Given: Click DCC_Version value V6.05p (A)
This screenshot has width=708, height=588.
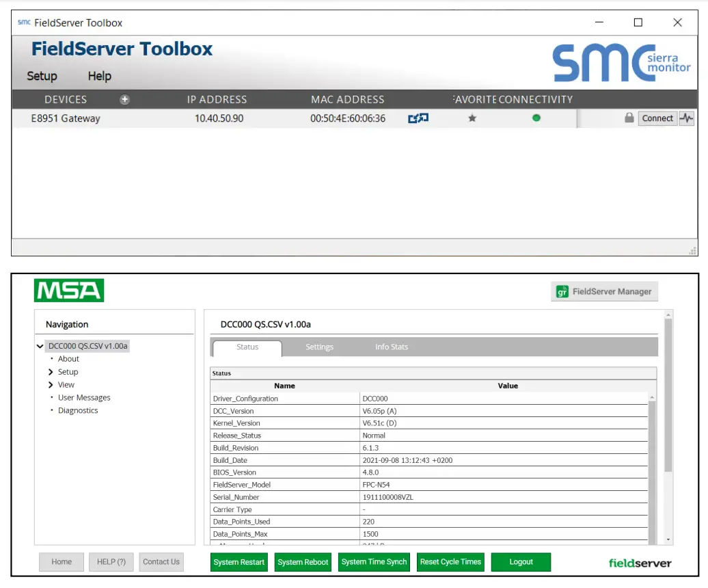Looking at the screenshot, I should click(380, 411).
